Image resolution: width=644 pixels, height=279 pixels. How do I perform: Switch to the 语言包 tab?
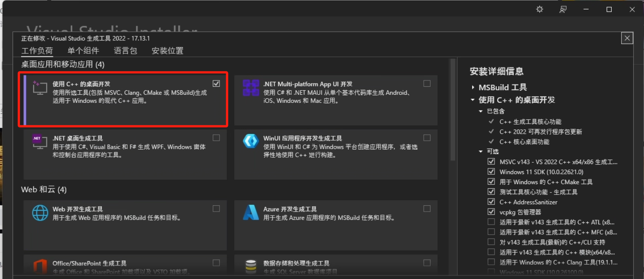point(125,51)
